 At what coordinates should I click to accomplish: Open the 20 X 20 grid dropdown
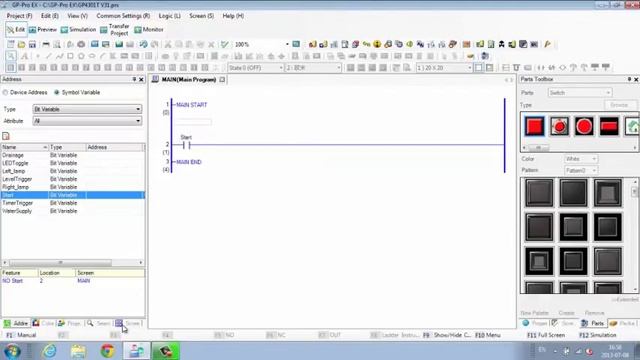click(444, 68)
